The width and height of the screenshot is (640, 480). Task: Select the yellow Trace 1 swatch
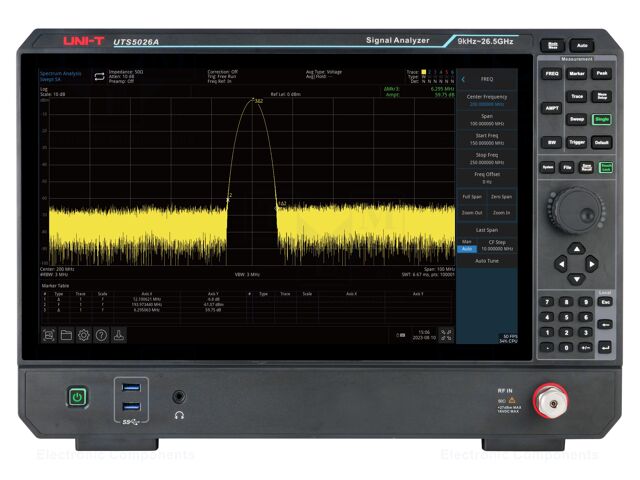point(424,72)
